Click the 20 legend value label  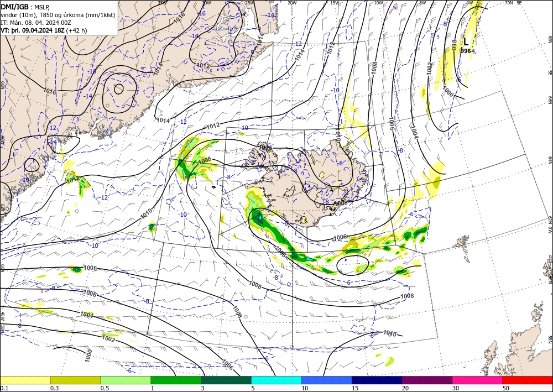[405, 388]
